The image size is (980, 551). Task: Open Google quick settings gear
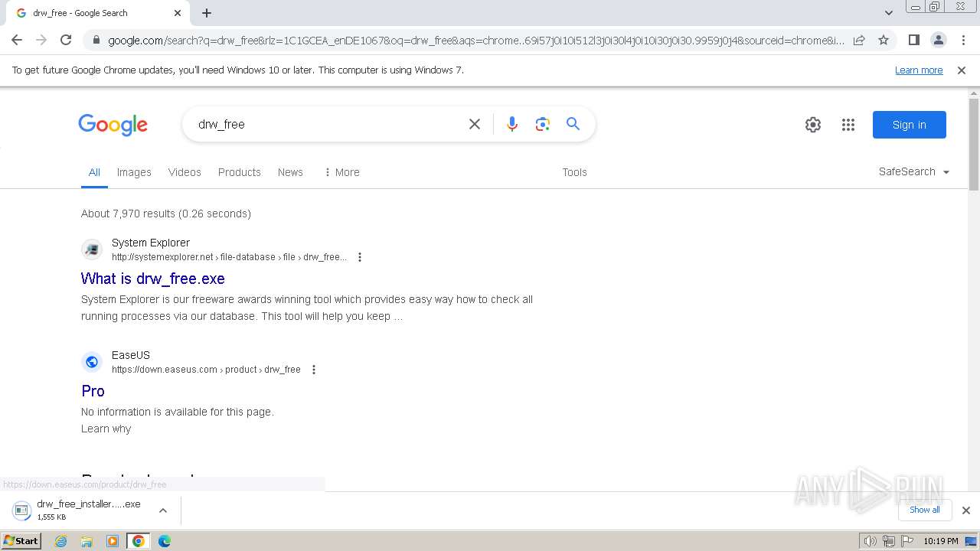click(x=813, y=125)
